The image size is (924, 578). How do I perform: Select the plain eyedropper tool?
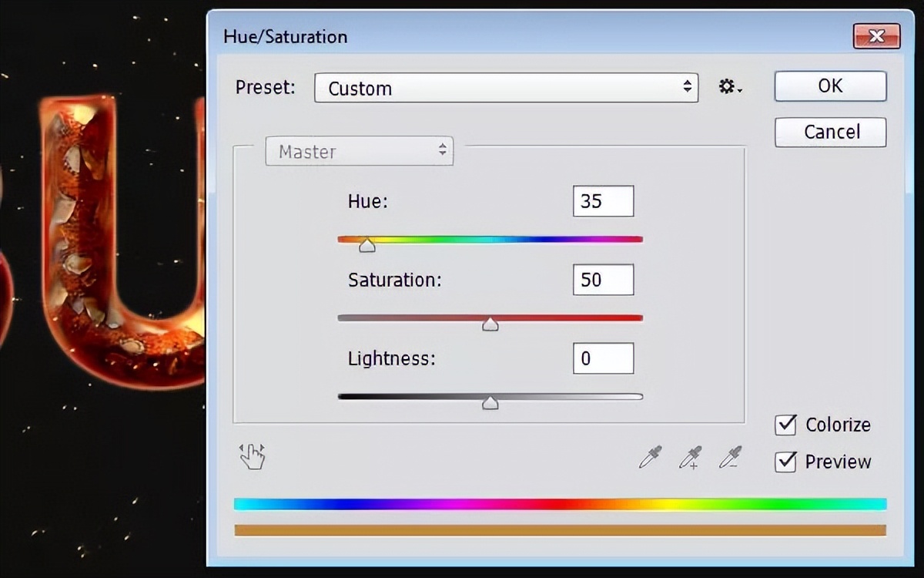(650, 457)
